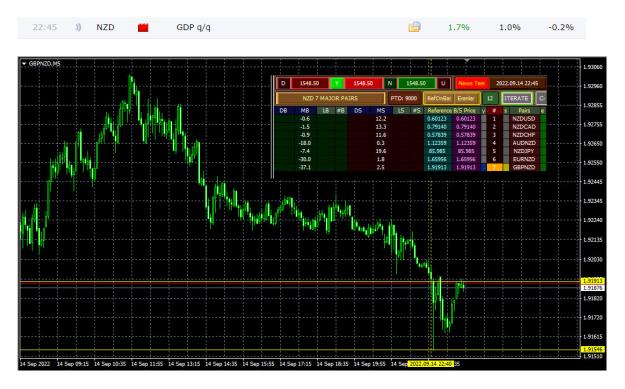The image size is (625, 389).
Task: Toggle the gray s cell in NZDCAD row
Action: (x=506, y=127)
